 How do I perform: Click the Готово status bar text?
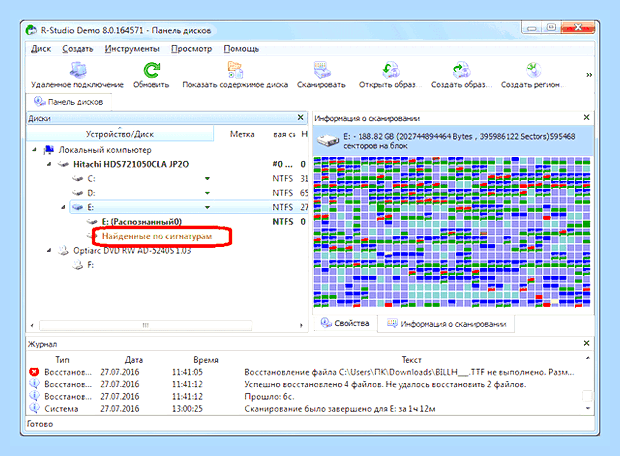[x=40, y=424]
